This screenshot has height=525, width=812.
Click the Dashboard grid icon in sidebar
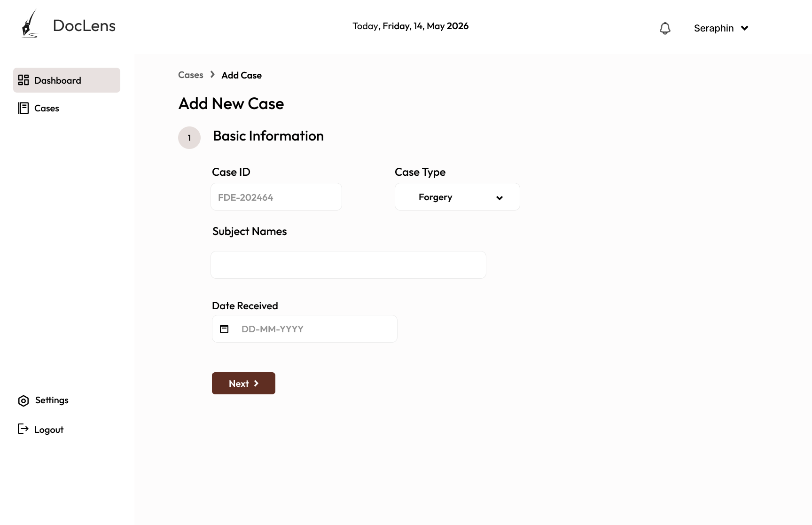[x=23, y=80]
